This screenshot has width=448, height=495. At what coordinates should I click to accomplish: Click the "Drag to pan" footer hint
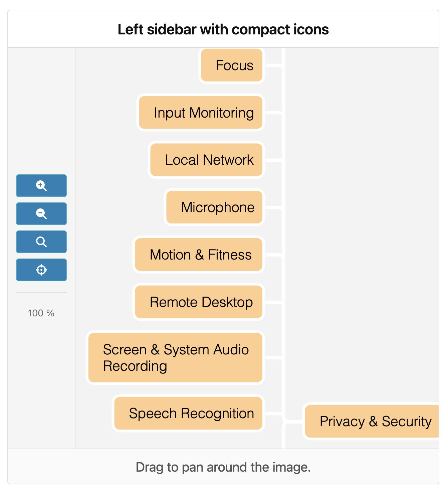click(x=223, y=467)
